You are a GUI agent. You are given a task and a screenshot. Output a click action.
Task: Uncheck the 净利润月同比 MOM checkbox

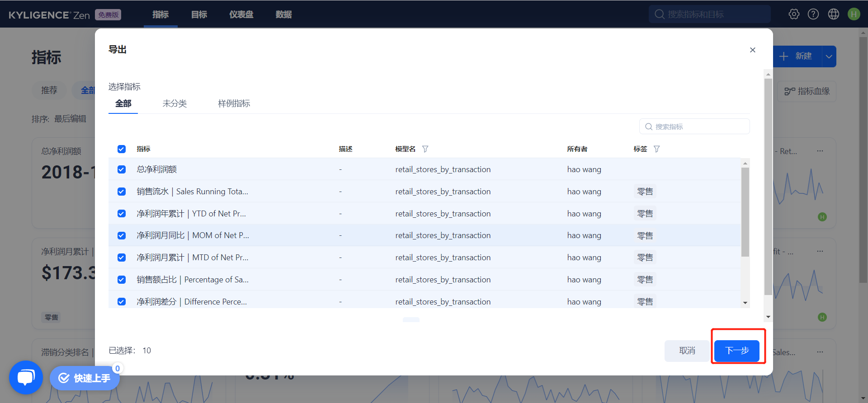122,235
